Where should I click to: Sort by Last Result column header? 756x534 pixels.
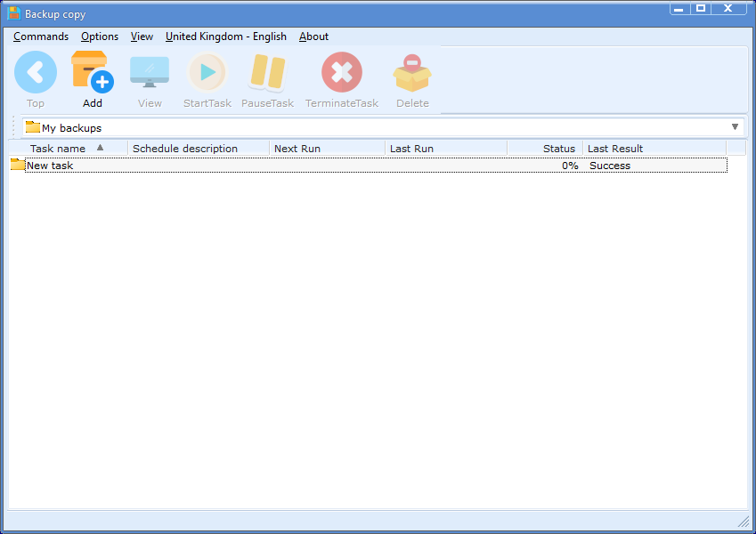point(615,149)
